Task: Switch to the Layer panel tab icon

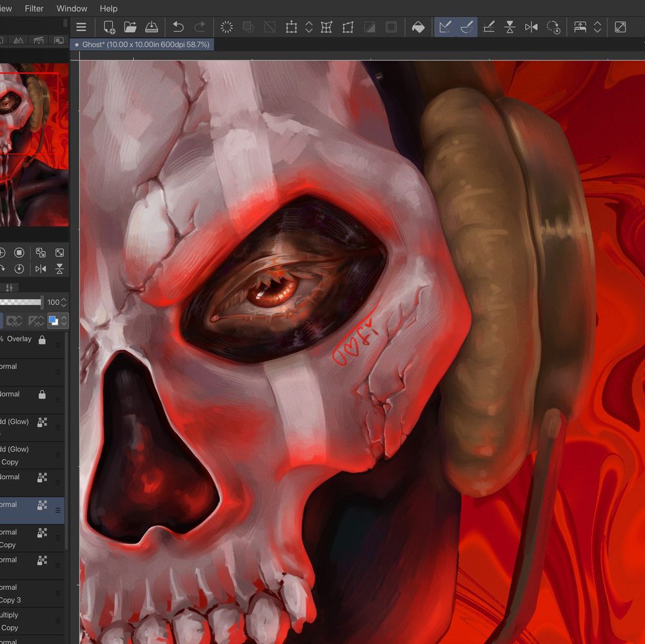Action: point(10,288)
